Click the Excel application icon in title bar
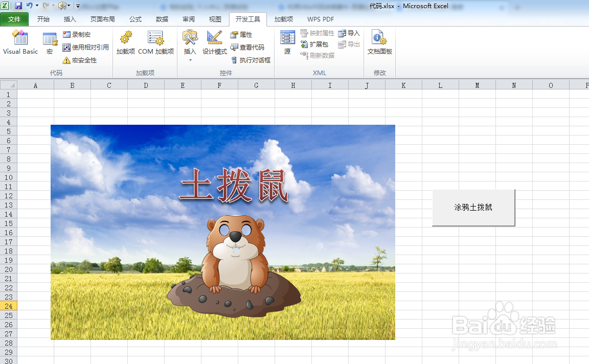 [5, 6]
